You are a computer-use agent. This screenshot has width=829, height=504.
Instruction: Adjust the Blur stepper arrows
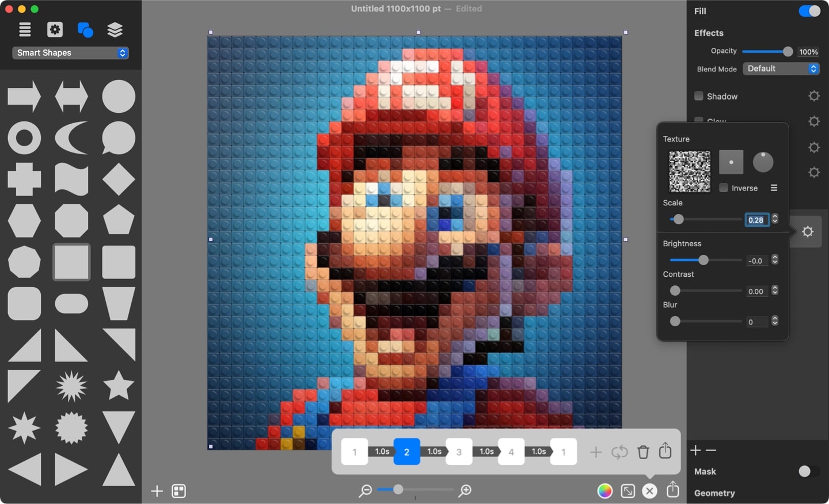pos(775,321)
